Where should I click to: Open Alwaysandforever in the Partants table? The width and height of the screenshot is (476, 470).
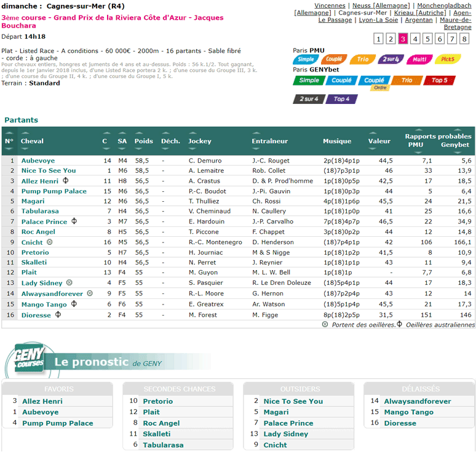(x=52, y=293)
